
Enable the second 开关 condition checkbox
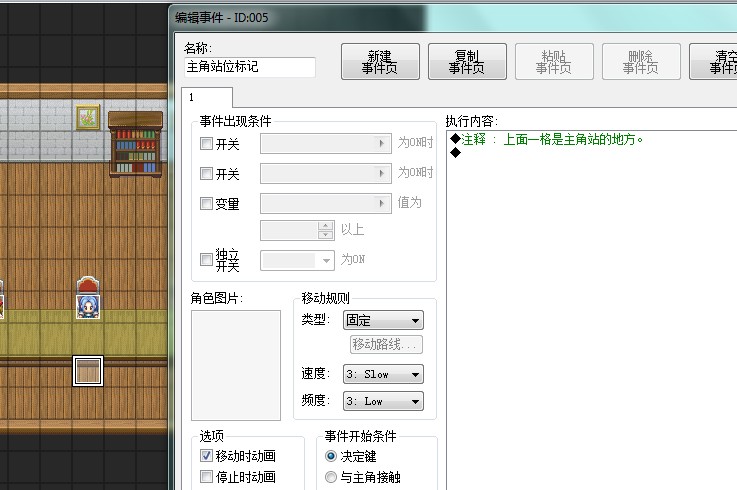(x=206, y=174)
